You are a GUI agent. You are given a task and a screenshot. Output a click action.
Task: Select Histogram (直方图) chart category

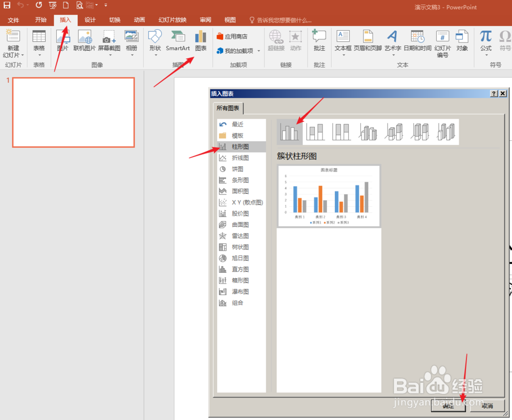[x=241, y=269]
